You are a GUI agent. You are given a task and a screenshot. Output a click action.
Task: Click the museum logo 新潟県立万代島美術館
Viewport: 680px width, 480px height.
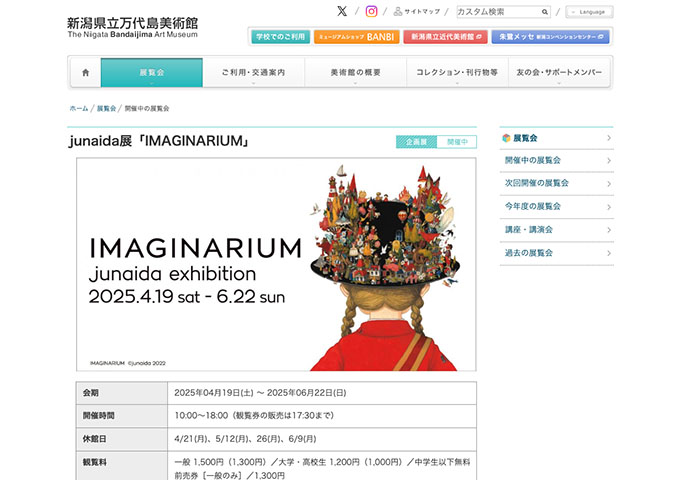coord(132,27)
